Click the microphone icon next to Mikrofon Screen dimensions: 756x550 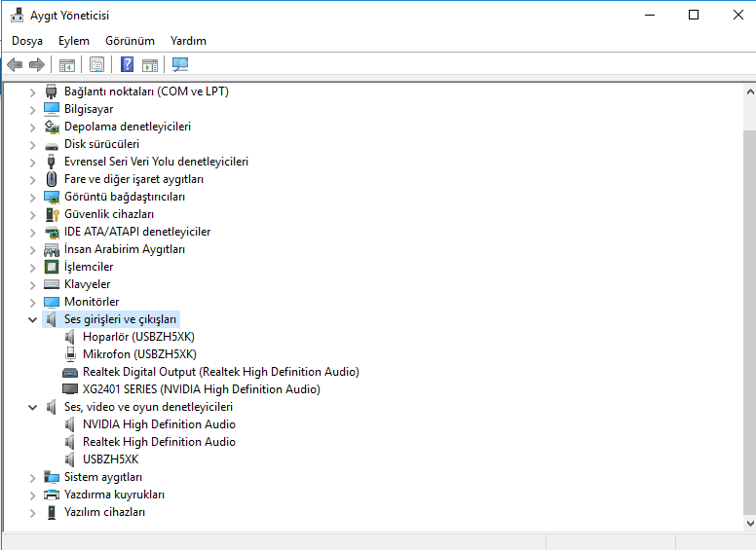[x=70, y=354]
